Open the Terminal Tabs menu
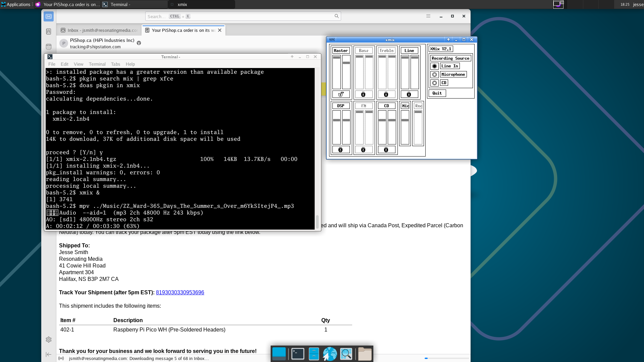The height and width of the screenshot is (362, 644). click(115, 64)
